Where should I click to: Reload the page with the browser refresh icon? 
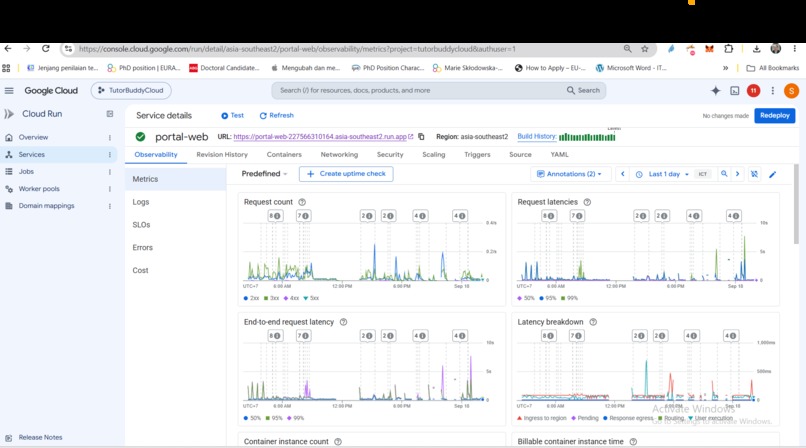coord(46,48)
